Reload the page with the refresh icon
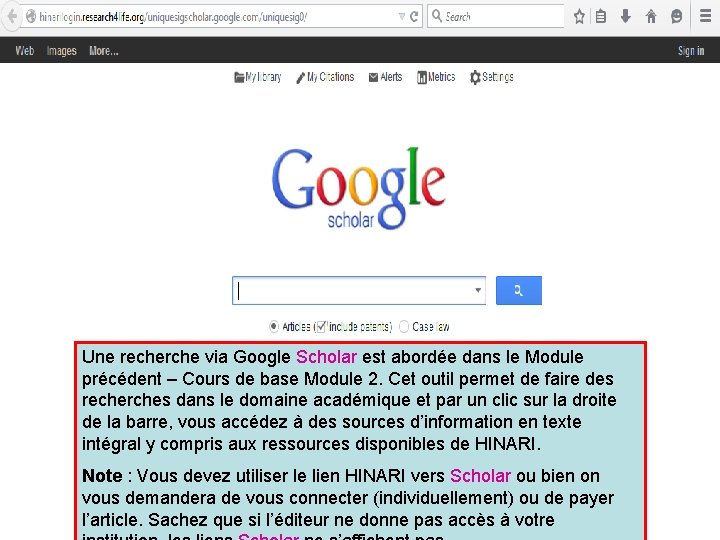The image size is (720, 540). pos(414,17)
